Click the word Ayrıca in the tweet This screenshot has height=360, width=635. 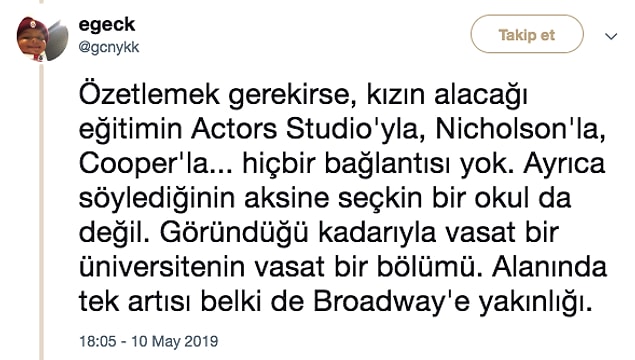click(564, 164)
